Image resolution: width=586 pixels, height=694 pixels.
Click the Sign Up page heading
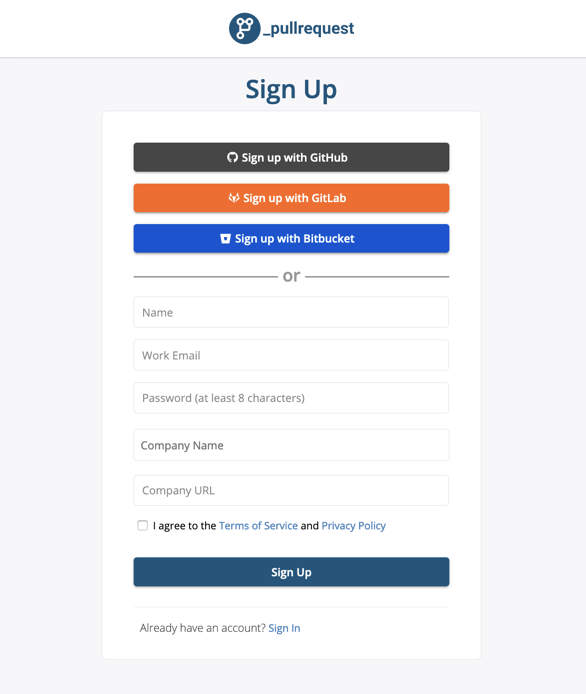click(291, 90)
